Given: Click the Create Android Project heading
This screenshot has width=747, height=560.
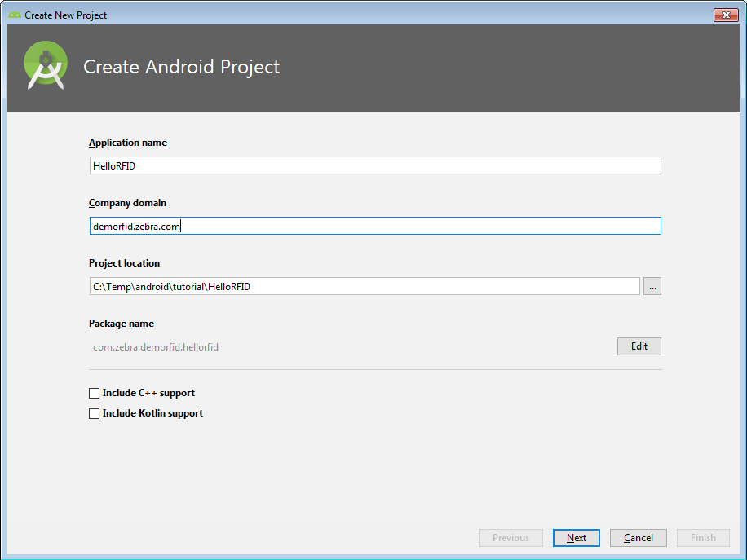Looking at the screenshot, I should 181,67.
